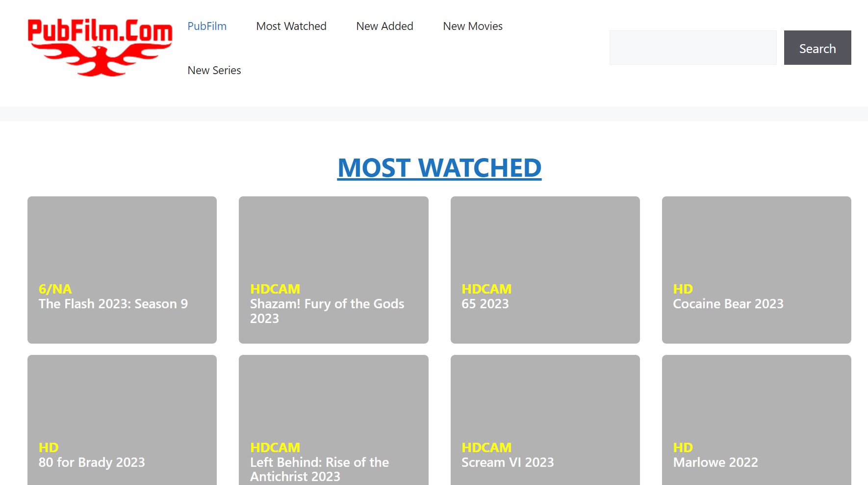Click the HDCAM label above 65 2023
This screenshot has height=485, width=868.
486,289
